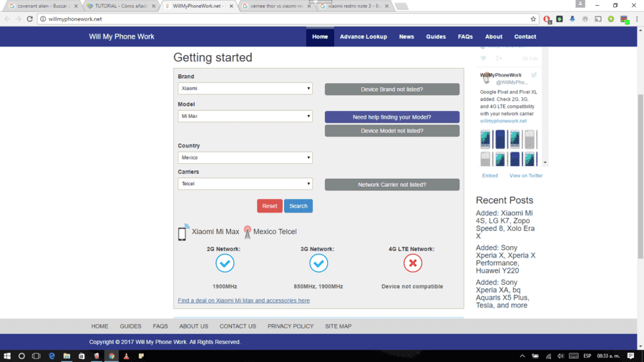This screenshot has width=644, height=362.
Task: Open the site info icon in address bar
Action: pyautogui.click(x=43, y=19)
